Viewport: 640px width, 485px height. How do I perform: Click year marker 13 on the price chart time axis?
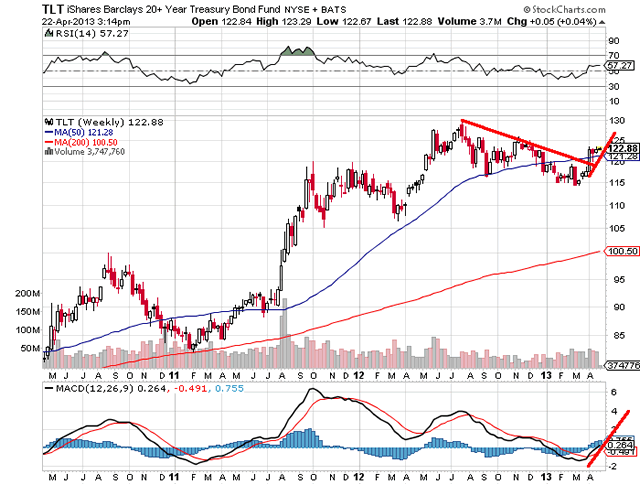547,375
